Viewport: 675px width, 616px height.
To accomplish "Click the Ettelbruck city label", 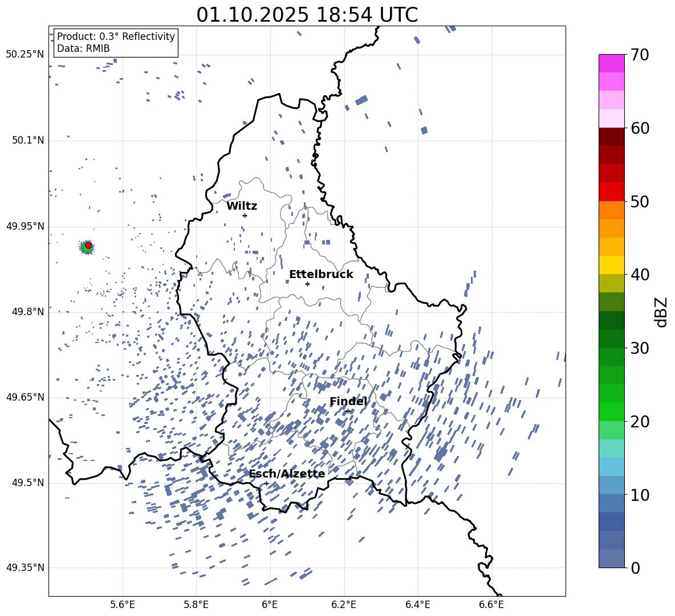I will (x=321, y=275).
